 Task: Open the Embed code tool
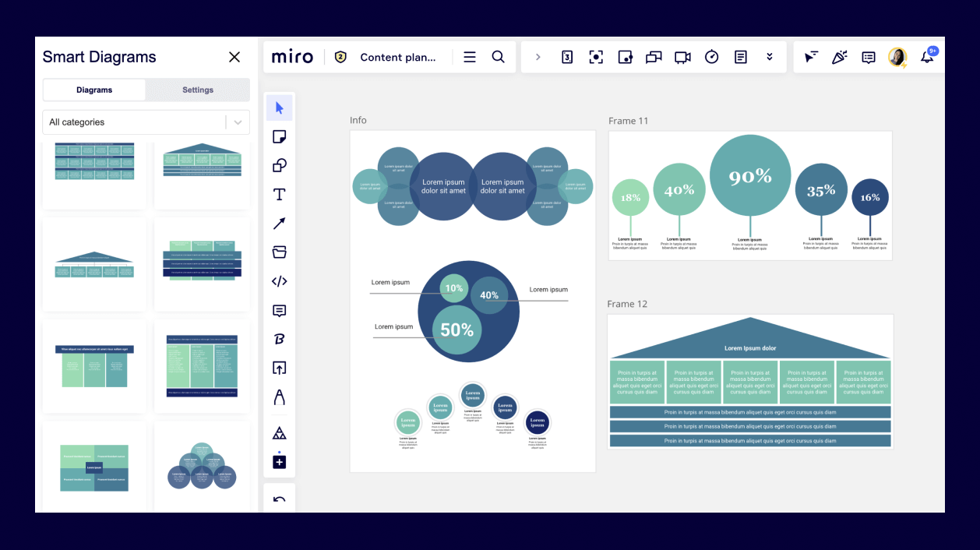279,281
